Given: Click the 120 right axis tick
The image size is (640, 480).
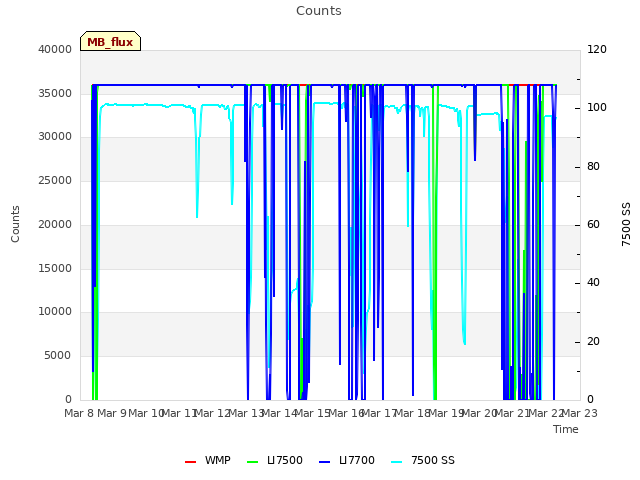Looking at the screenshot, I should coord(597,49).
